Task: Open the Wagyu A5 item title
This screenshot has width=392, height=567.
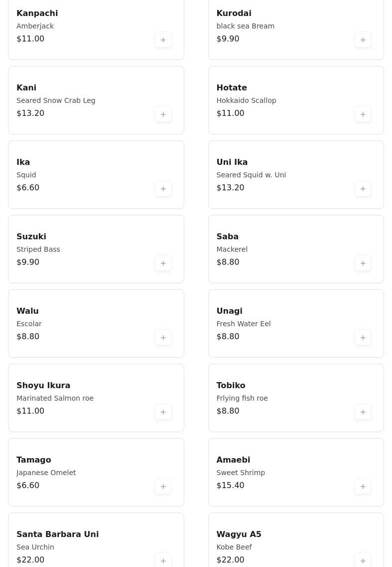Action: point(239,534)
